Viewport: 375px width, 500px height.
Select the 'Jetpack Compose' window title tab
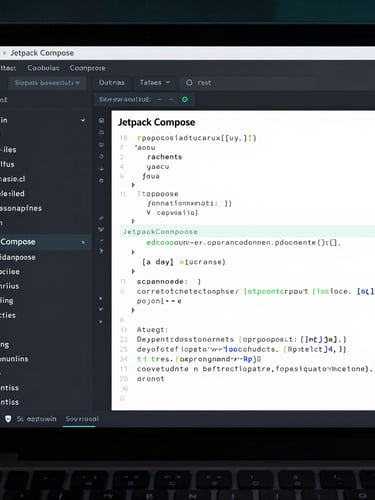tap(42, 53)
